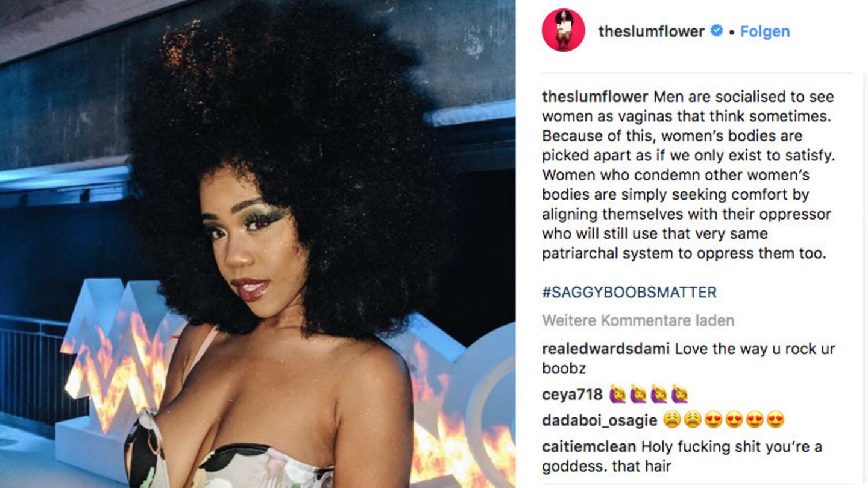The width and height of the screenshot is (868, 488).
Task: Follow the account via Folgen
Action: [x=764, y=31]
